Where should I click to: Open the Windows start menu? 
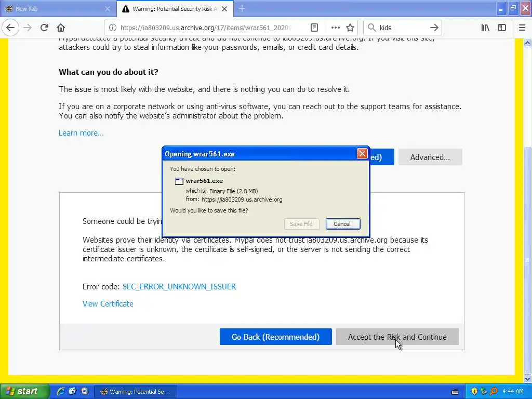(24, 392)
